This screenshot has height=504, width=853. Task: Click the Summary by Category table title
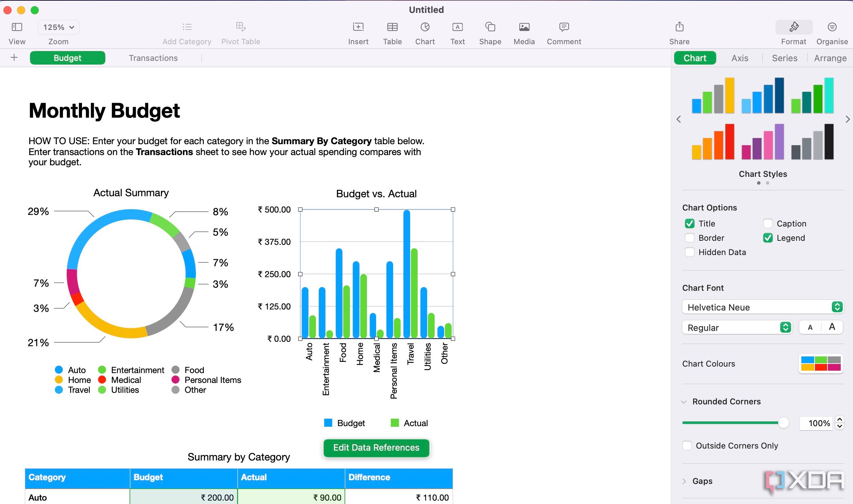tap(239, 457)
